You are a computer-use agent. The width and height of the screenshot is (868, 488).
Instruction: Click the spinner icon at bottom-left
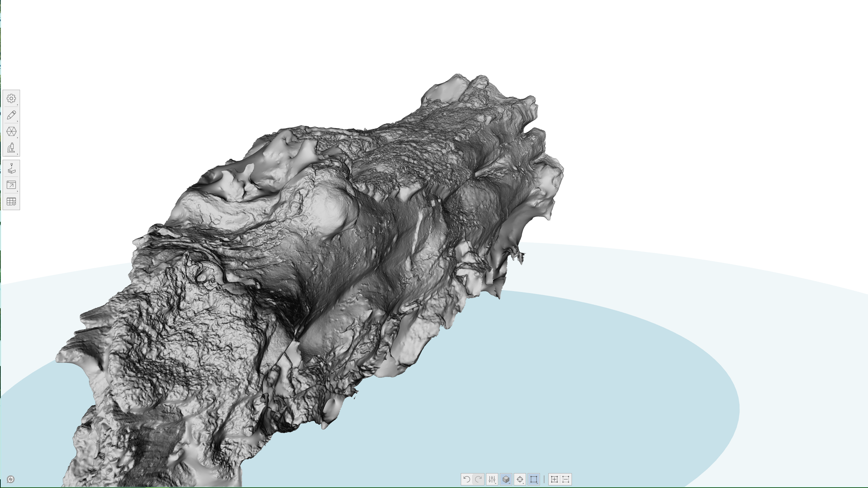[11, 480]
